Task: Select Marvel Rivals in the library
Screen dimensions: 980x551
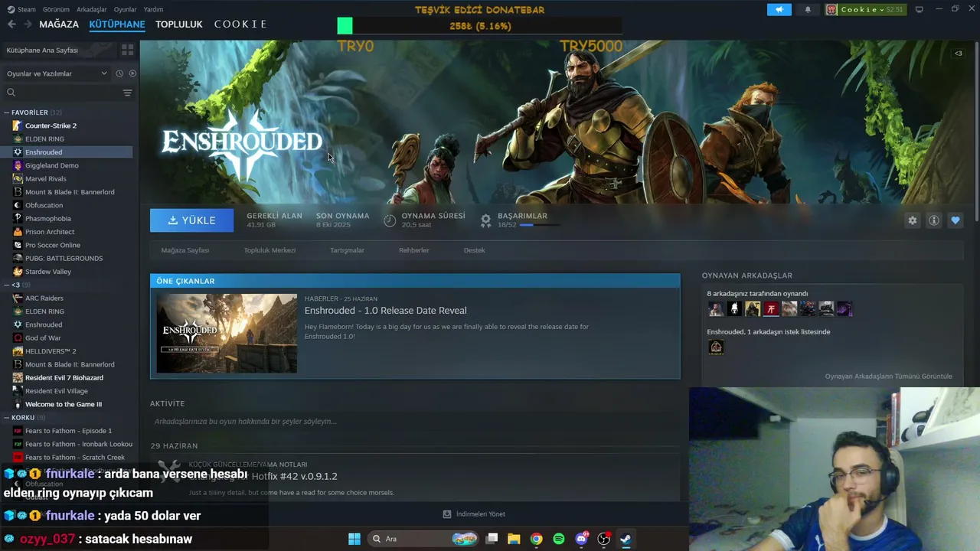Action: (46, 179)
